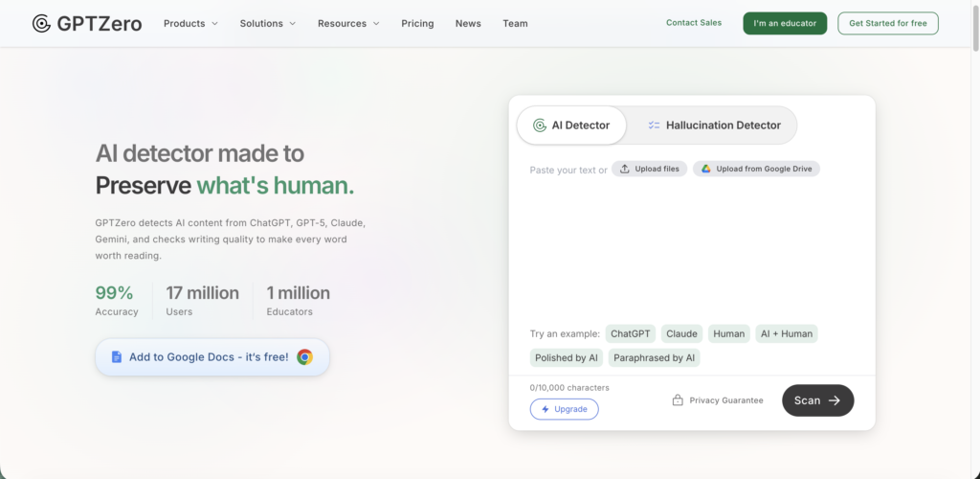Screen dimensions: 980x479
Task: Click Upload from Google Drive button
Action: 756,169
